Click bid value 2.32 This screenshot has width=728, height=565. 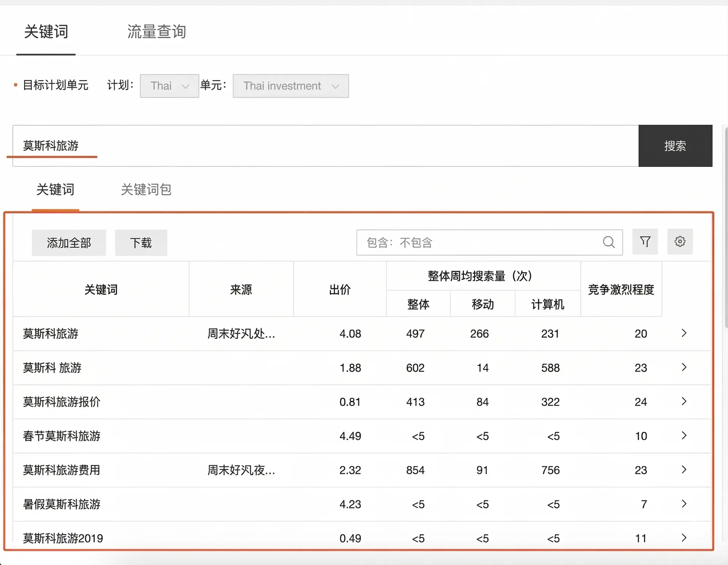point(350,470)
